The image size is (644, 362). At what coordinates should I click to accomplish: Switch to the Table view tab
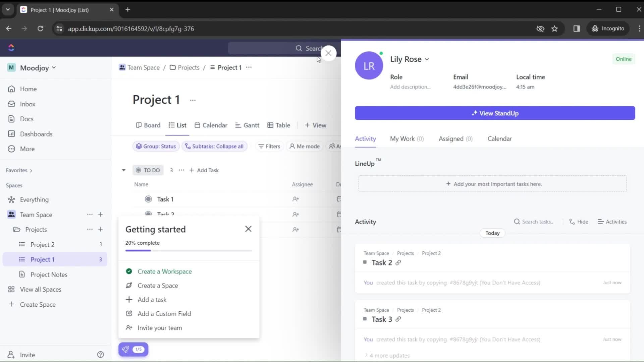tap(279, 125)
